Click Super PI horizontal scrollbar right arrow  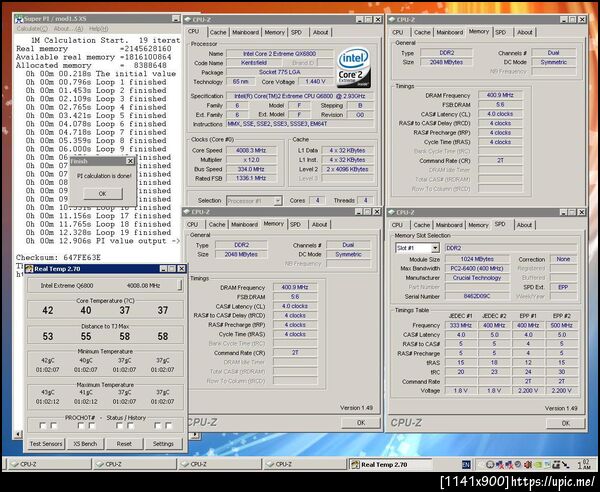(x=194, y=435)
